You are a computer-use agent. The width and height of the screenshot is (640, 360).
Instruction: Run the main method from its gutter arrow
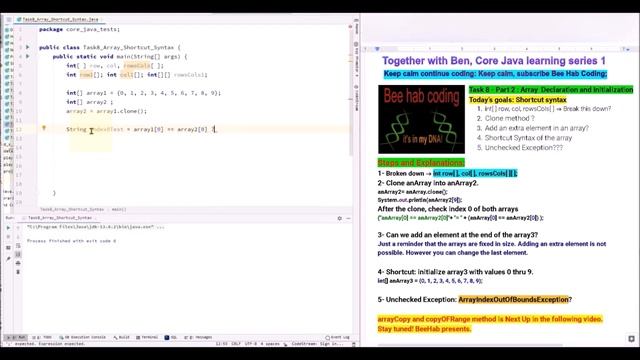click(x=27, y=56)
